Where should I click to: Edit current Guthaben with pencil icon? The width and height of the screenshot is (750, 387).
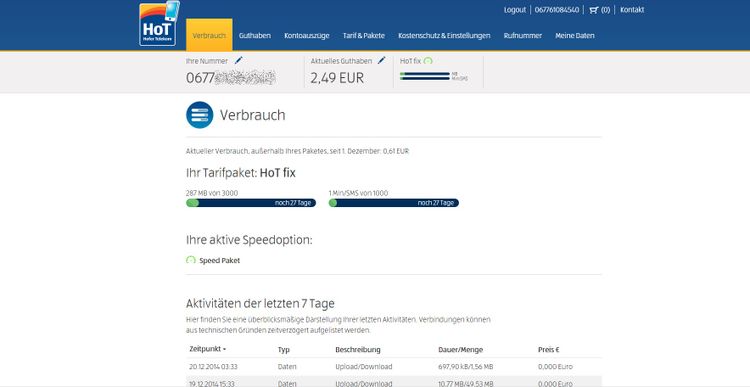click(x=381, y=60)
